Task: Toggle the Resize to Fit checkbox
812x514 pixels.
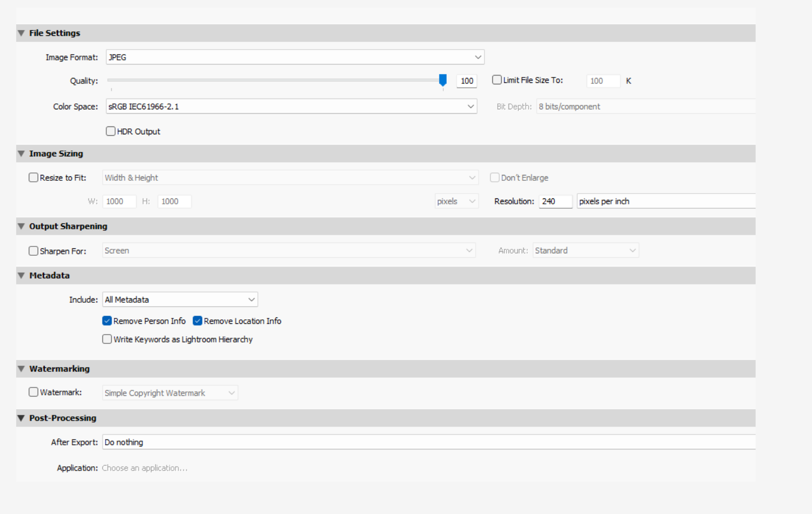Action: (x=33, y=178)
